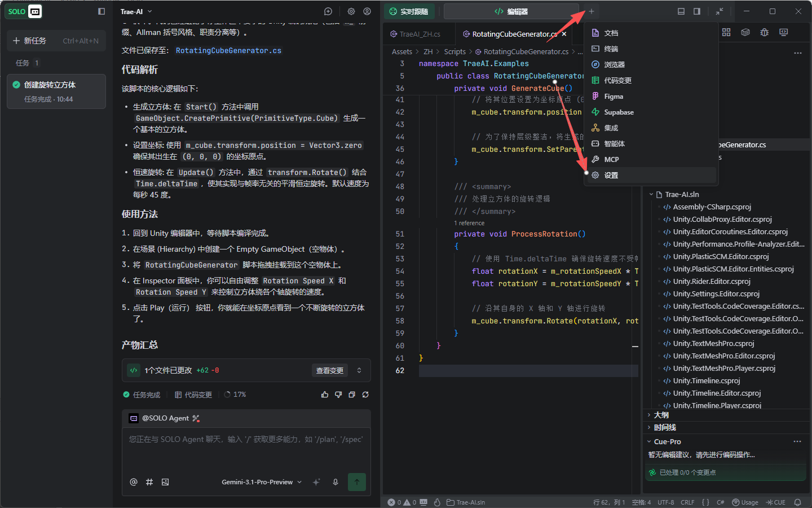This screenshot has width=812, height=508.
Task: Collapse the Trae-AI.sln tree node
Action: pos(651,195)
